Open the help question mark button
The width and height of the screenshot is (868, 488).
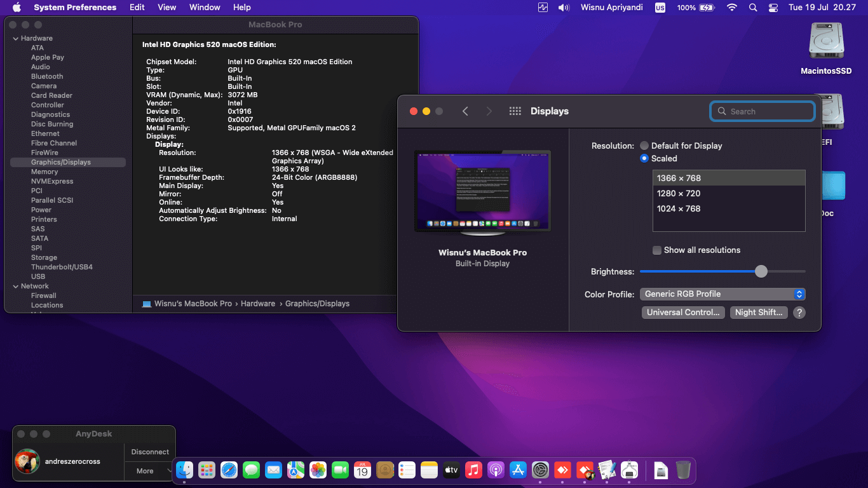pyautogui.click(x=800, y=313)
